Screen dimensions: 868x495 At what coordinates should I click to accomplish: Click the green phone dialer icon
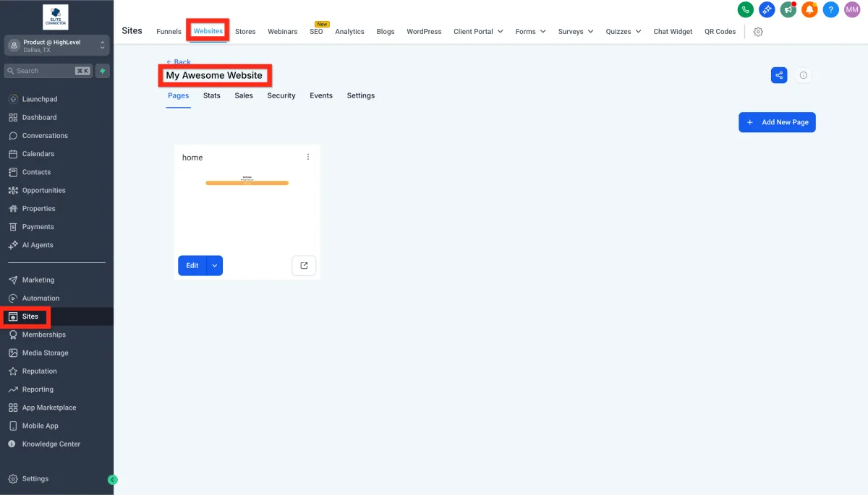(745, 10)
